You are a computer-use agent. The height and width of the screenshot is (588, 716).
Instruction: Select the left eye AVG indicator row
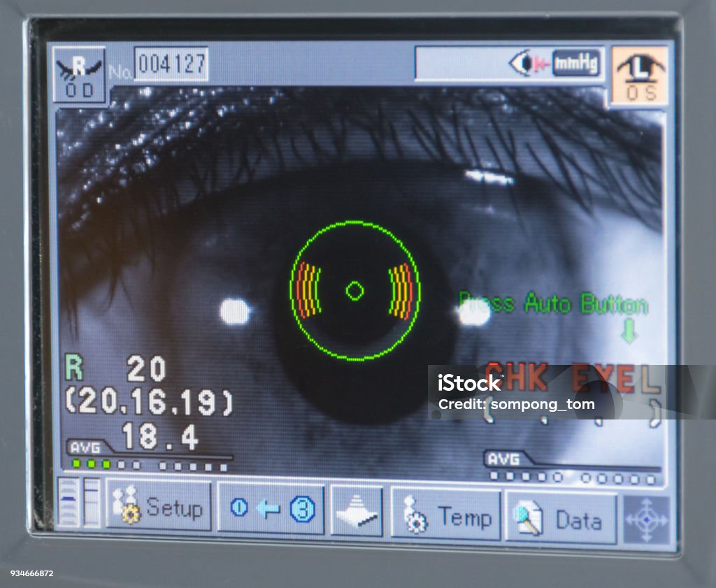click(x=572, y=478)
